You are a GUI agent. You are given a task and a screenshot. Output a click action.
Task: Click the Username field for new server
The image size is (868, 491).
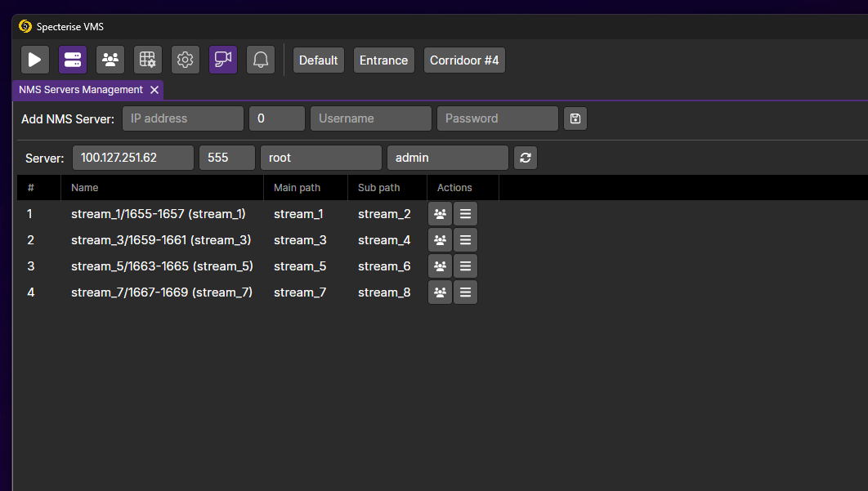point(371,118)
